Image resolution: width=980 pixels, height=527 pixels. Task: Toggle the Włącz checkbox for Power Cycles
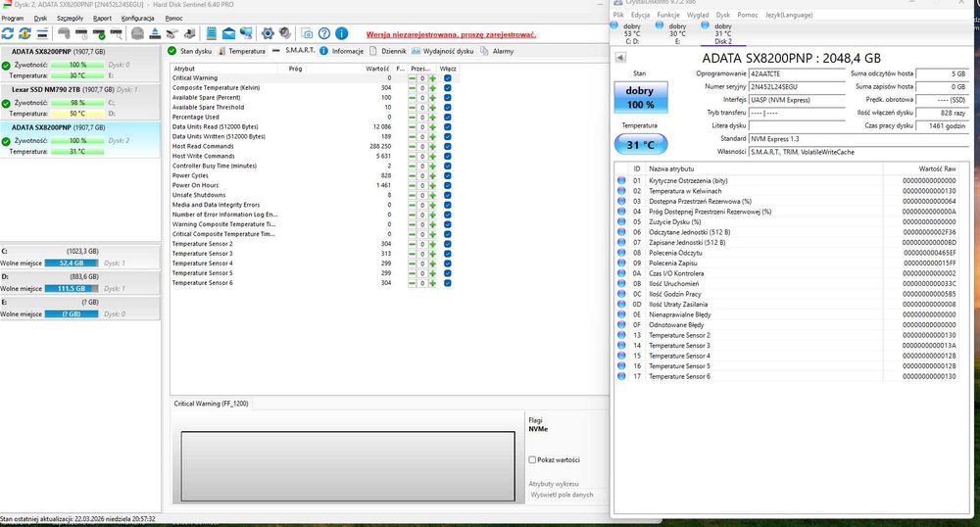(448, 176)
